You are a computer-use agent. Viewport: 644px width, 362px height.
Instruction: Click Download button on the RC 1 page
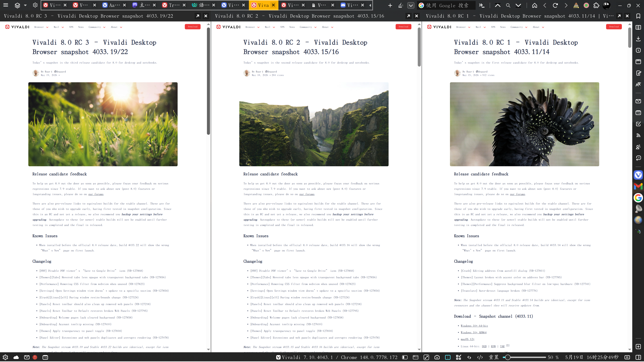[x=614, y=27]
